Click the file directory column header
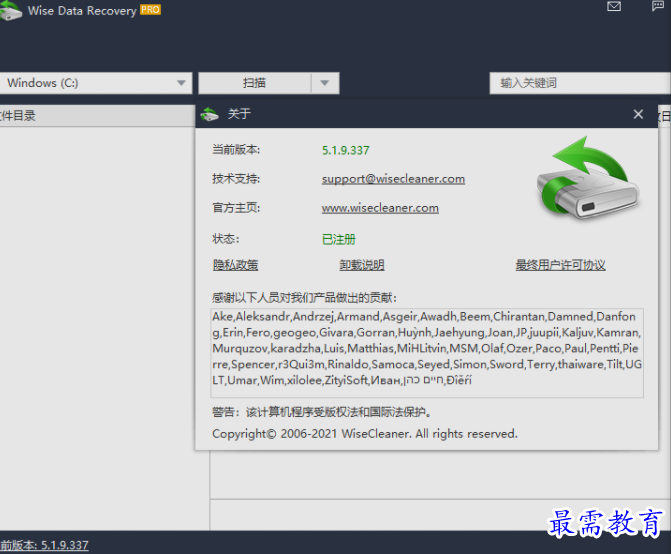 pos(97,116)
